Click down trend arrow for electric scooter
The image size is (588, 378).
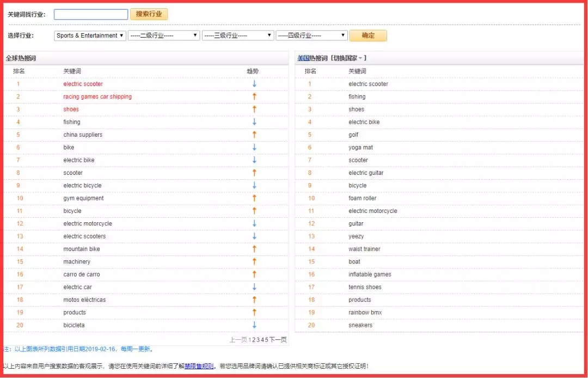click(254, 84)
